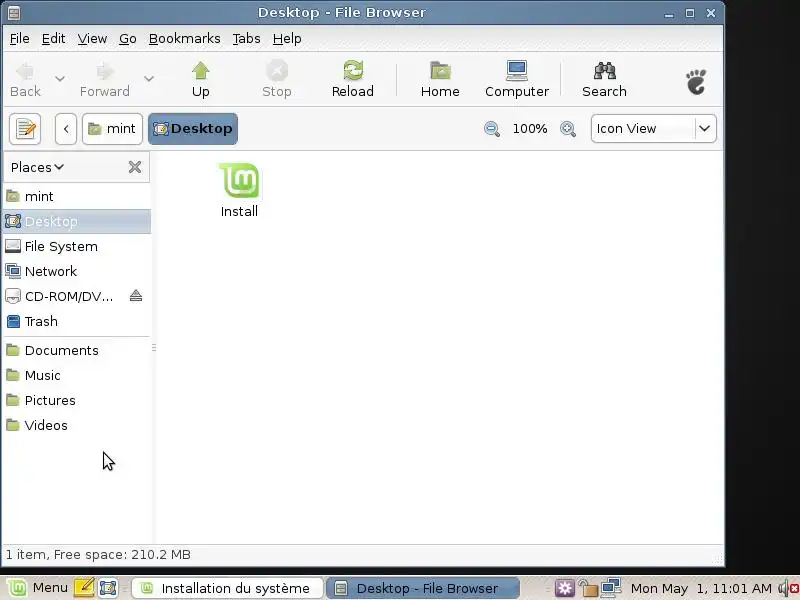This screenshot has height=600, width=800.
Task: Open Back history dropdown arrow
Action: [60, 79]
